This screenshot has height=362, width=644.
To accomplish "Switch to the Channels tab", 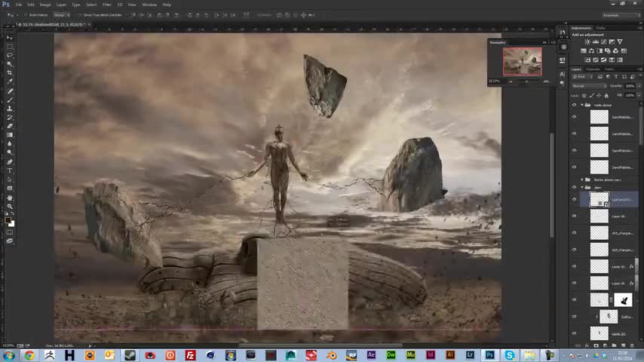I will coord(593,69).
